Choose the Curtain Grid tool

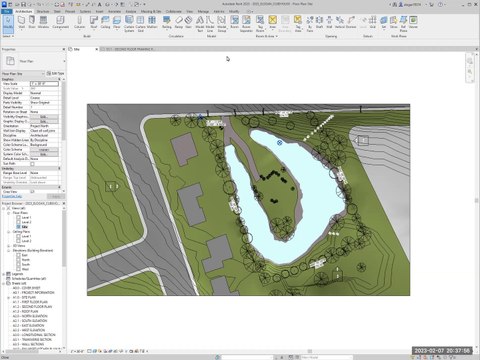[141, 24]
